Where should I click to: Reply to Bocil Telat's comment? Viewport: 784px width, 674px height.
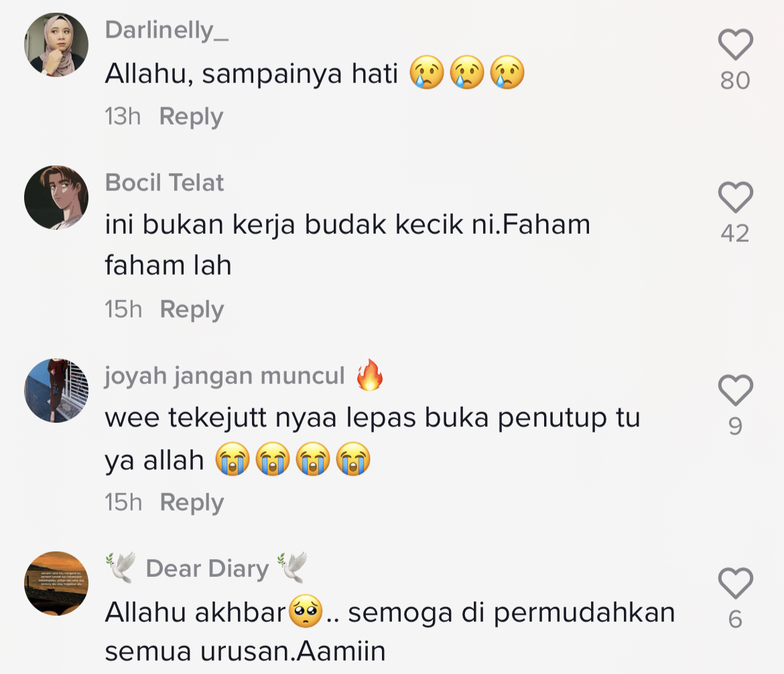pyautogui.click(x=192, y=310)
